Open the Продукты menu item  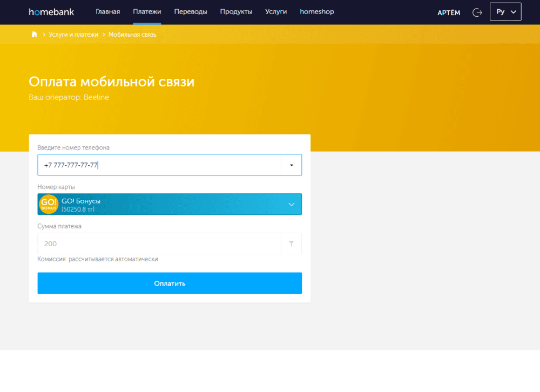[x=237, y=12]
